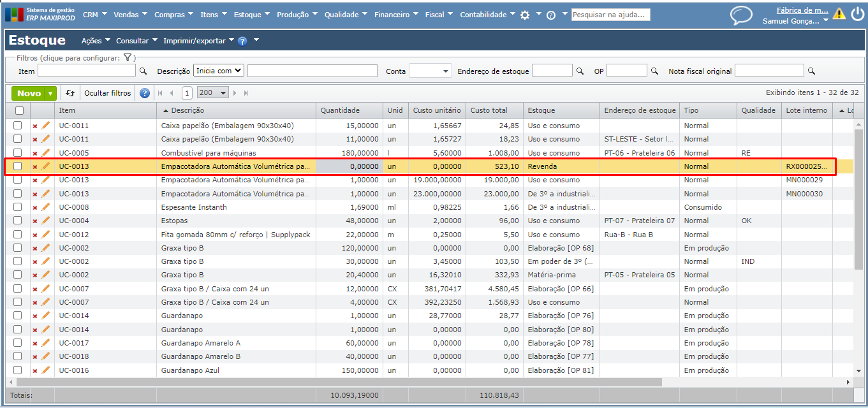Open the settings gear icon
Image resolution: width=868 pixels, height=408 pixels.
click(525, 15)
